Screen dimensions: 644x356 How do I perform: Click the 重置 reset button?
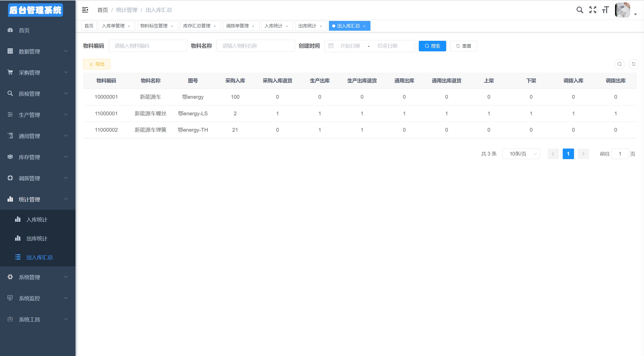(463, 46)
